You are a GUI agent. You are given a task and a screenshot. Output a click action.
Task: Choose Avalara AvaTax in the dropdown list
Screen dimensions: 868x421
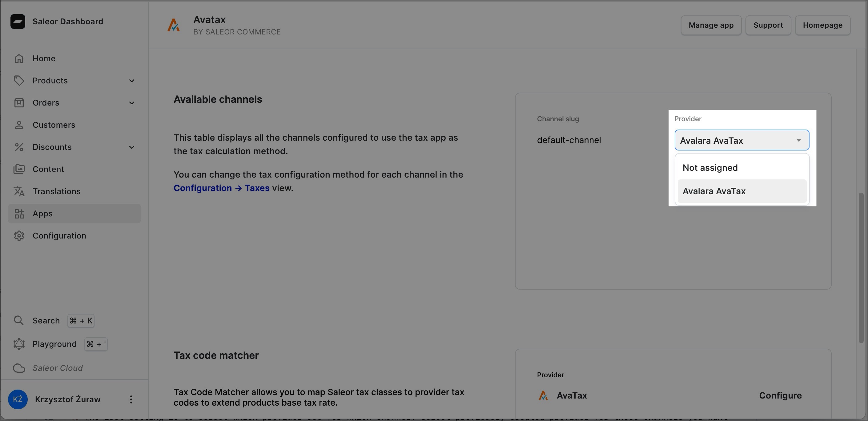click(714, 190)
